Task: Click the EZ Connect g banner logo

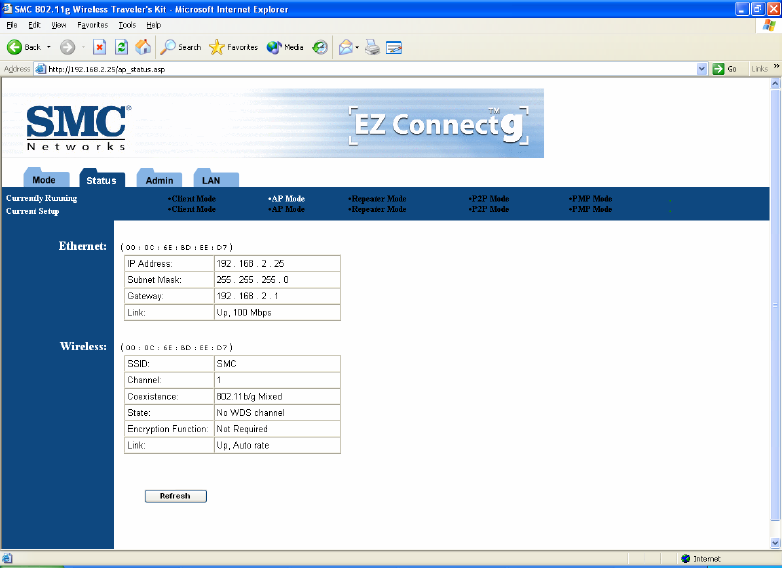Action: [439, 125]
